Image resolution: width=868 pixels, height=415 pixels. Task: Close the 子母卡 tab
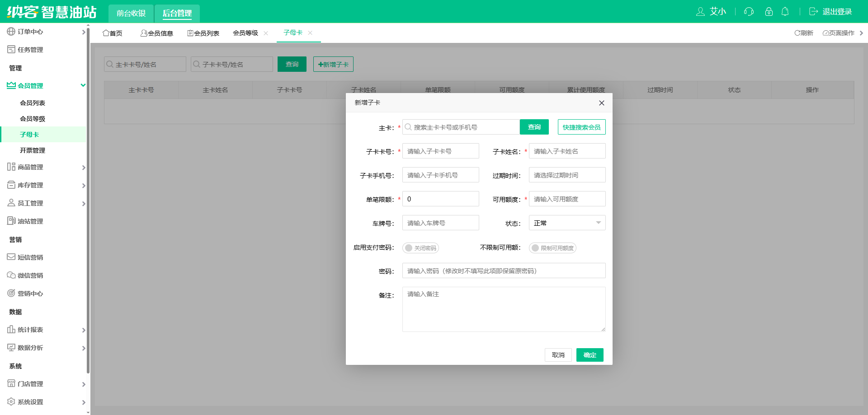[310, 33]
